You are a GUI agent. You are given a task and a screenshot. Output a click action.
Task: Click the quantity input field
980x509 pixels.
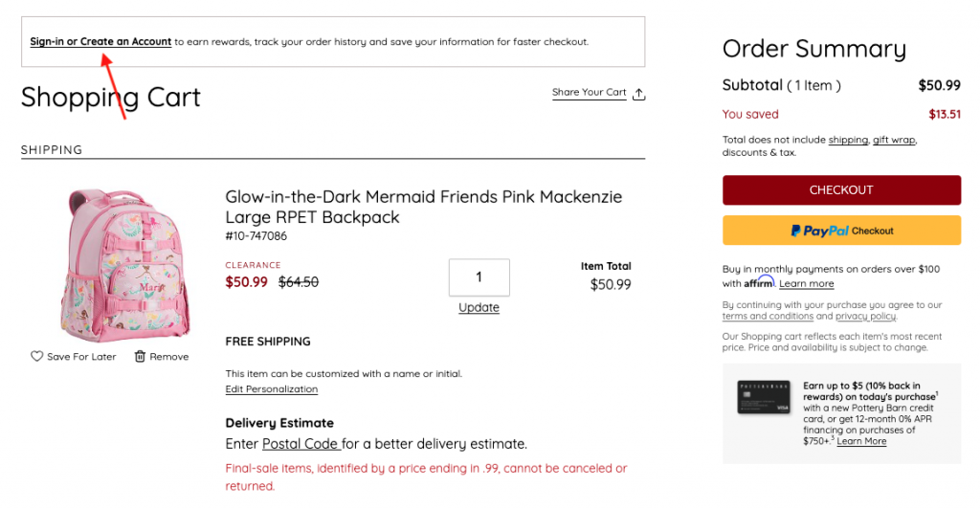(479, 277)
